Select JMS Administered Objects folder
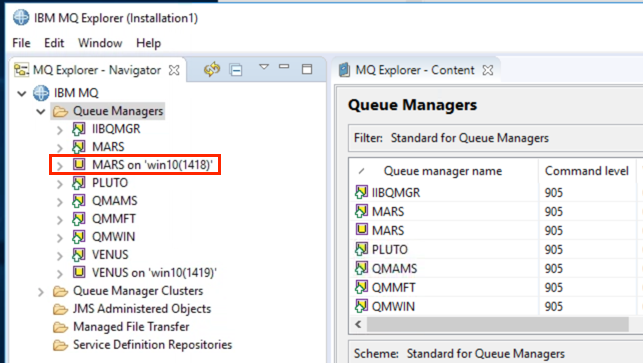Viewport: 643px width, 363px height. [x=142, y=309]
